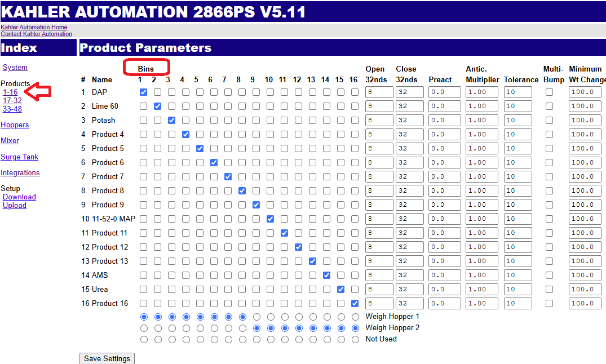The image size is (606, 364).
Task: Click Preact field for Product 7
Action: (444, 176)
